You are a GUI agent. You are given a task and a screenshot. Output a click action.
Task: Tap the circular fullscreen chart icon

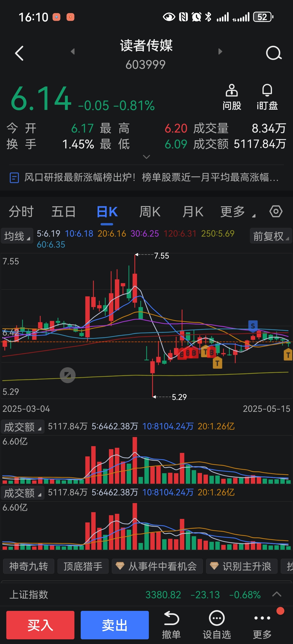pyautogui.click(x=67, y=375)
